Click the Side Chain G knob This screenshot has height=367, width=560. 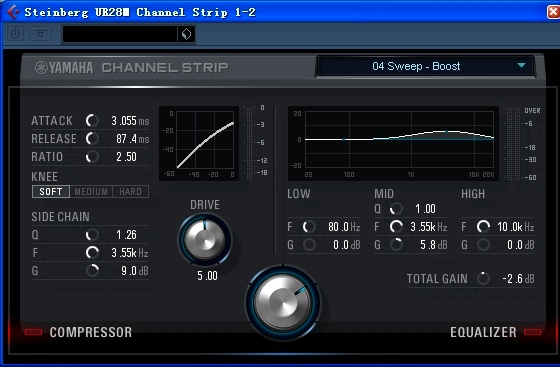[x=92, y=271]
